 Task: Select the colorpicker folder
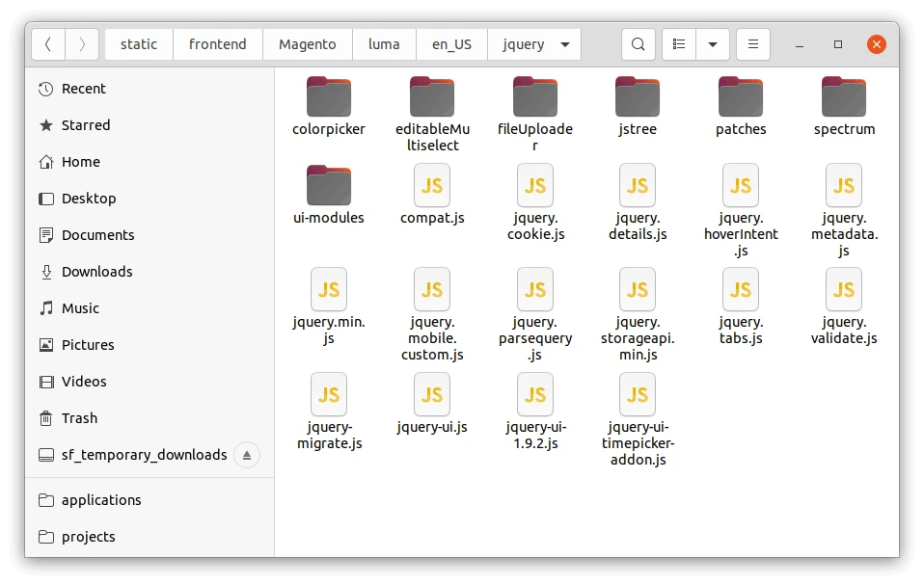329,97
